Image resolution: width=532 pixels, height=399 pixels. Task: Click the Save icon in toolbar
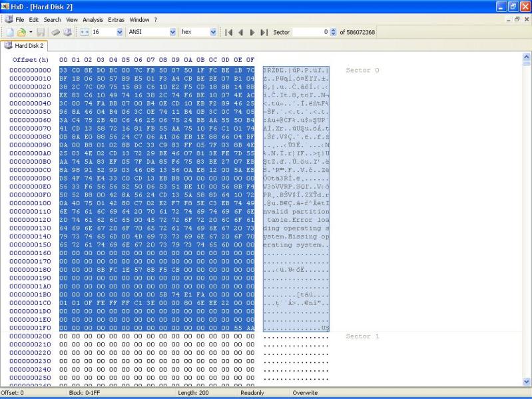(x=41, y=32)
